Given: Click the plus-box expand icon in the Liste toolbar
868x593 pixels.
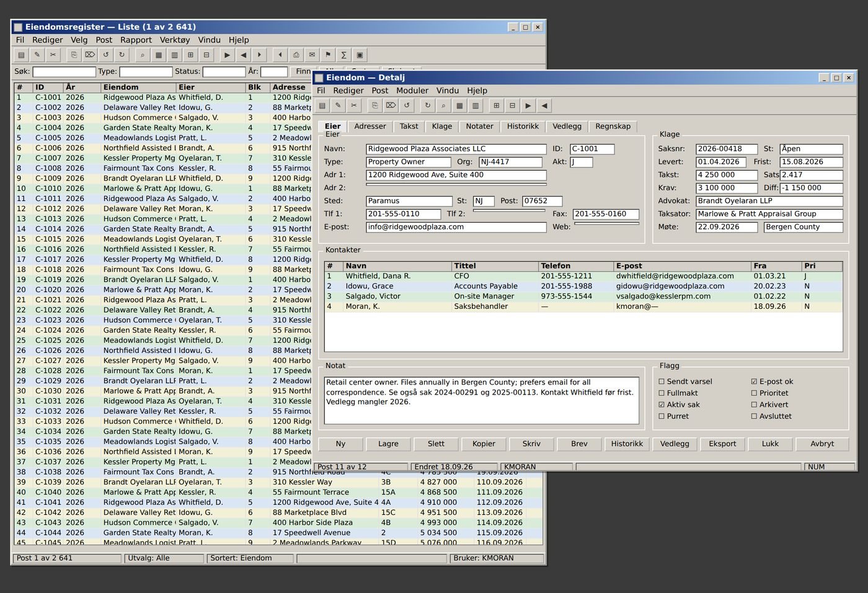Looking at the screenshot, I should (x=190, y=55).
